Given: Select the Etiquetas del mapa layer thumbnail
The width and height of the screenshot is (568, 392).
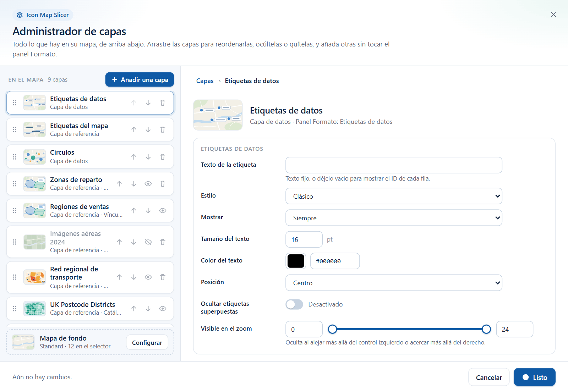Looking at the screenshot, I should click(34, 130).
